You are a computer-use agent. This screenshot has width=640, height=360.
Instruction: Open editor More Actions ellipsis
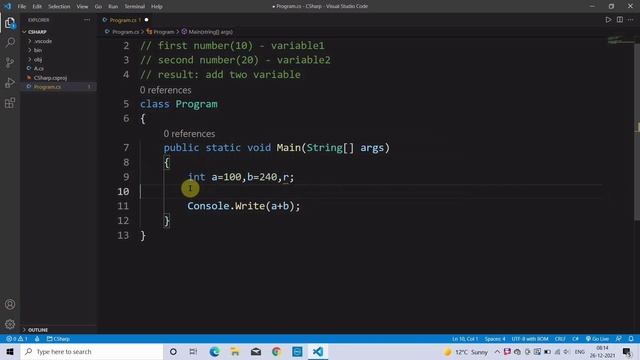[x=631, y=20]
